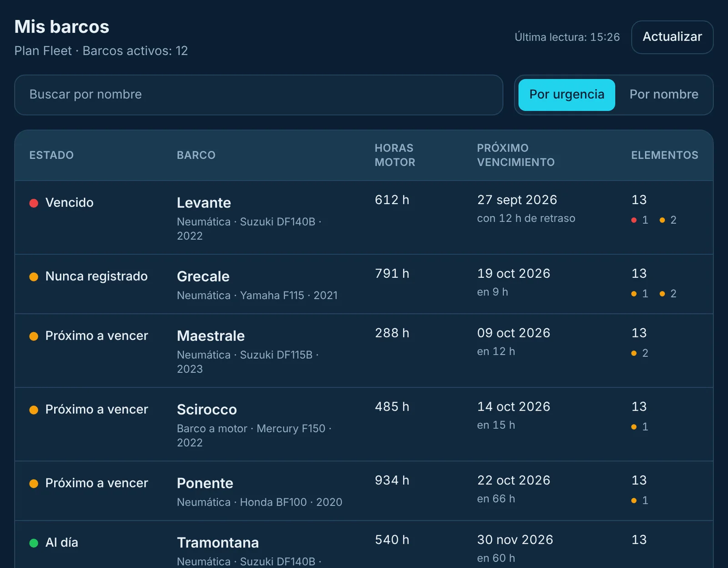Screen dimensions: 728x568
Task: Click 'con 12 h de retraso' text
Action: pyautogui.click(x=526, y=219)
